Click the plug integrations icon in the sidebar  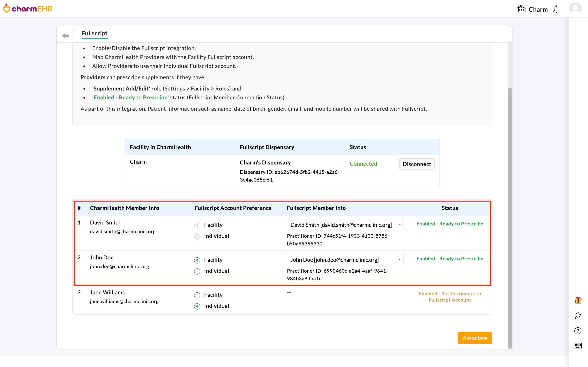pyautogui.click(x=578, y=315)
